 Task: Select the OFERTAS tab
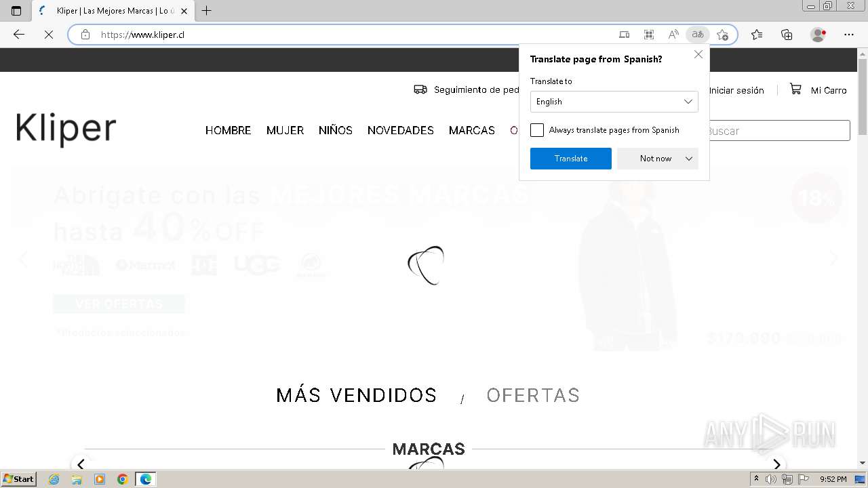533,395
